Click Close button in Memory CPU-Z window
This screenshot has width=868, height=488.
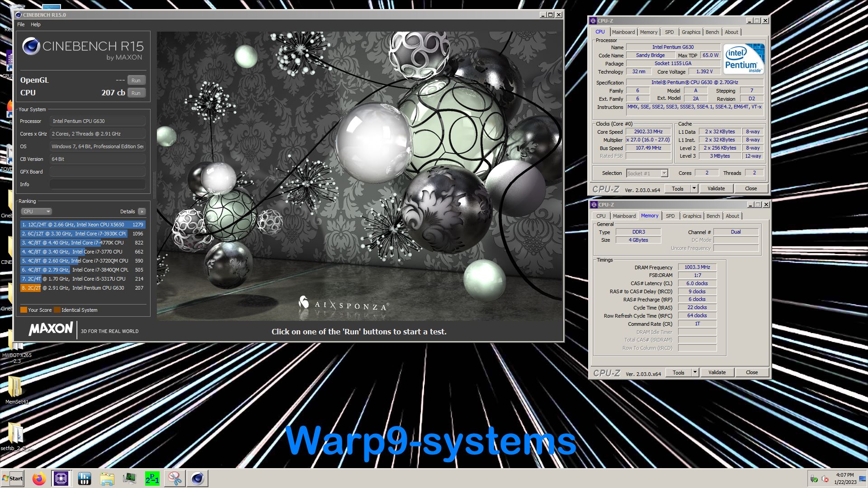coord(751,373)
